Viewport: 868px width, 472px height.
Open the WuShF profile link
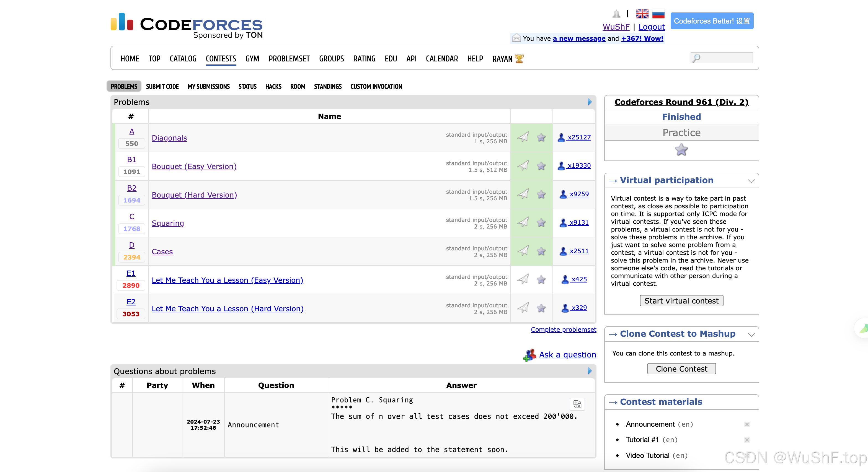(616, 27)
